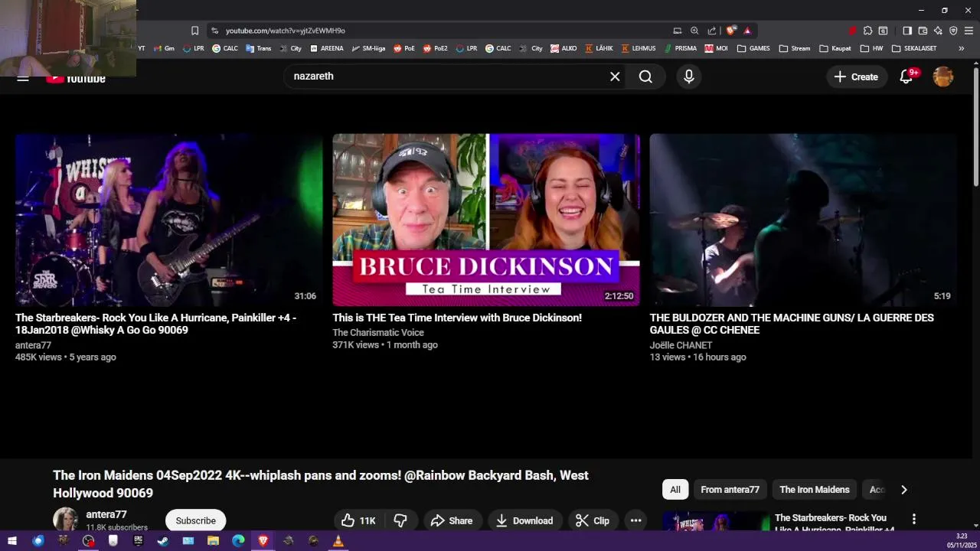Open the account avatar menu

click(943, 77)
